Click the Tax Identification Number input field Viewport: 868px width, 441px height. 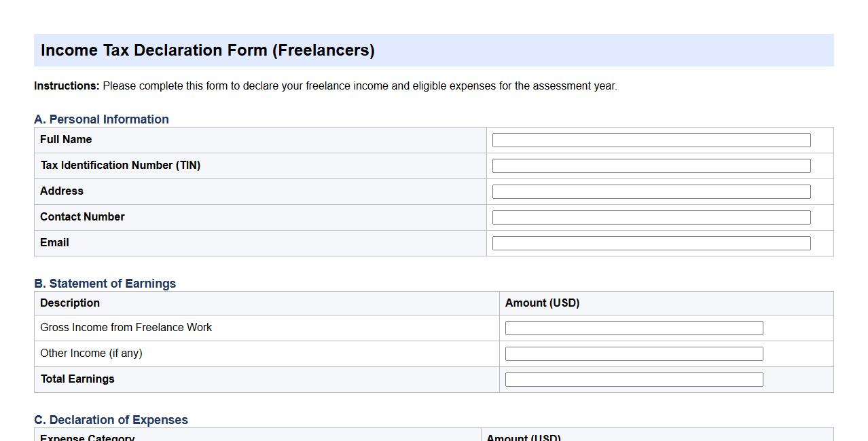coord(651,166)
